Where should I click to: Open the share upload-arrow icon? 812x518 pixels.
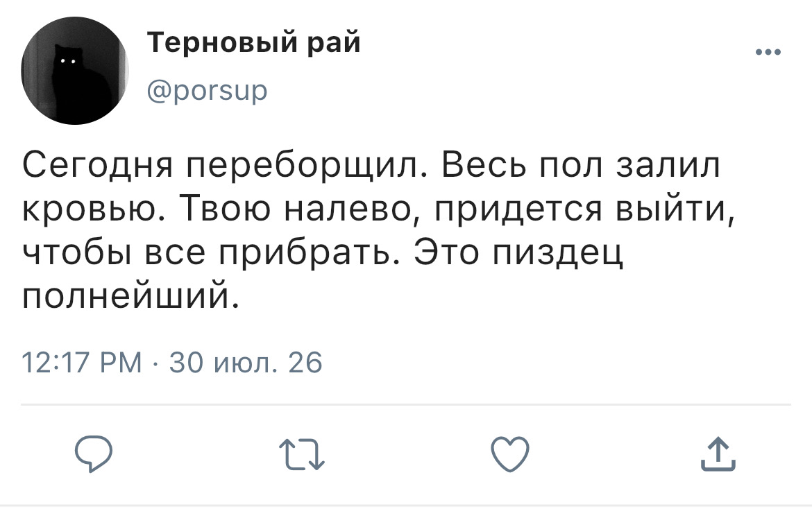(718, 454)
